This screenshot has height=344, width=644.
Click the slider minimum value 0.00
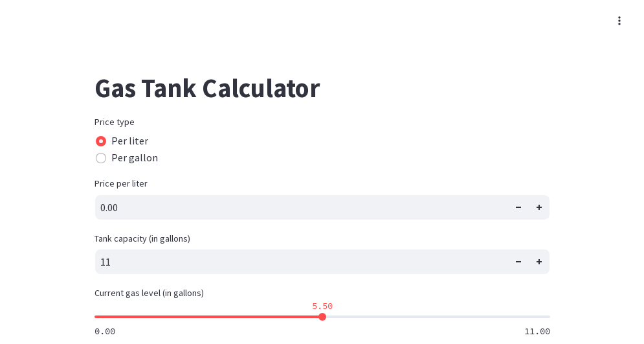coord(105,331)
